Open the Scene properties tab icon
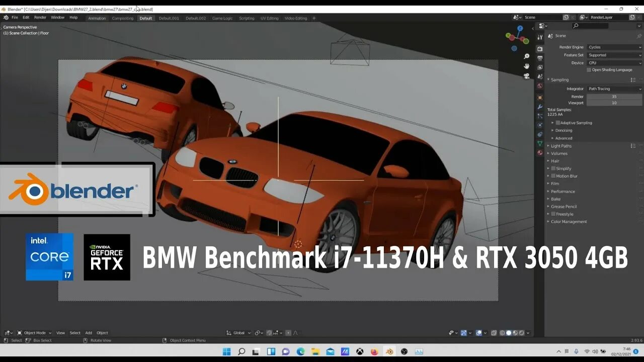644x362 pixels. tap(540, 77)
